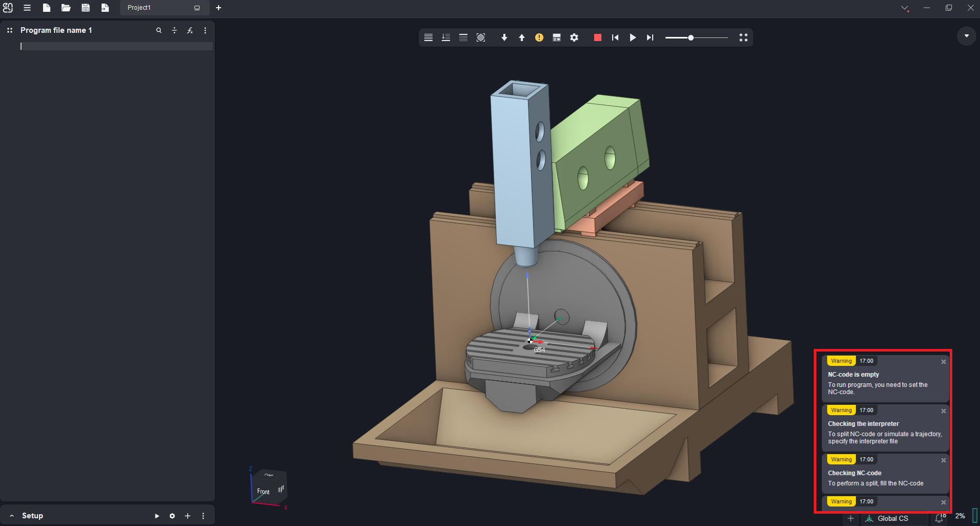Open simulation settings gear
980x526 pixels.
tap(574, 37)
